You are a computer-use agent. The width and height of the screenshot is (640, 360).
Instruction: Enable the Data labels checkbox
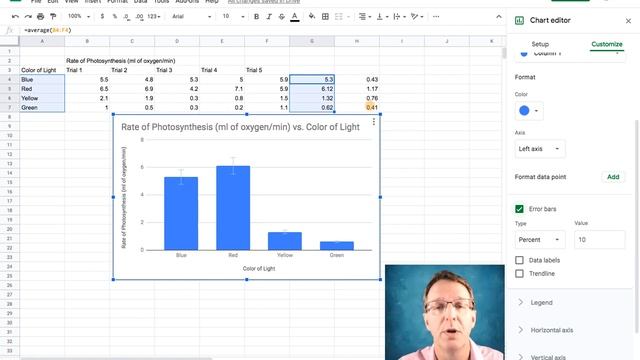519,260
